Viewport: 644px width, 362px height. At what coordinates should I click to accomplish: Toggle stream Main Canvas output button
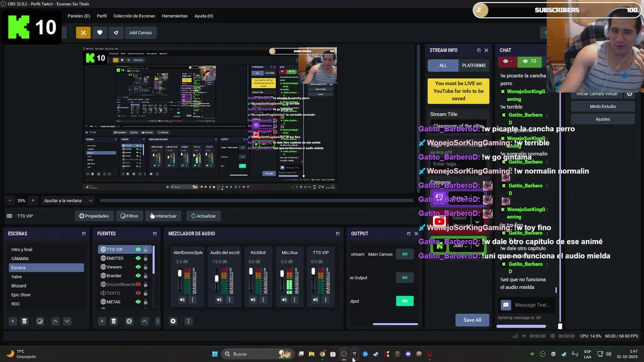click(405, 254)
